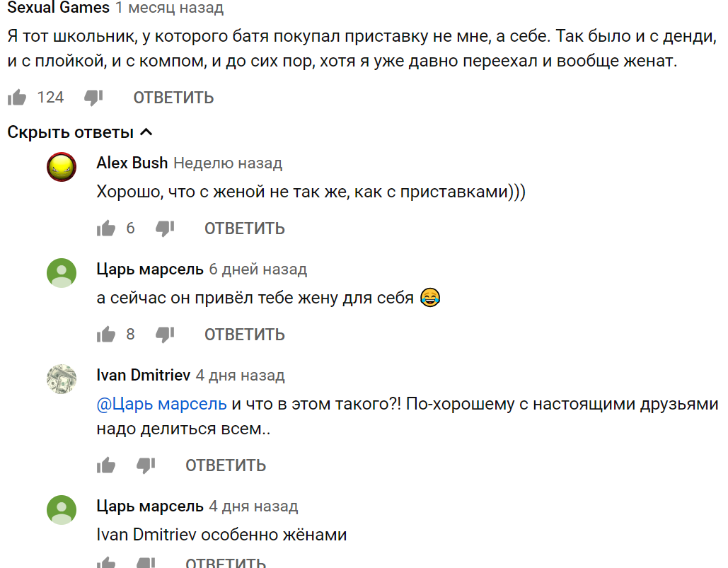728x568 pixels.
Task: Reply to Alex Bush's comment
Action: pos(245,228)
